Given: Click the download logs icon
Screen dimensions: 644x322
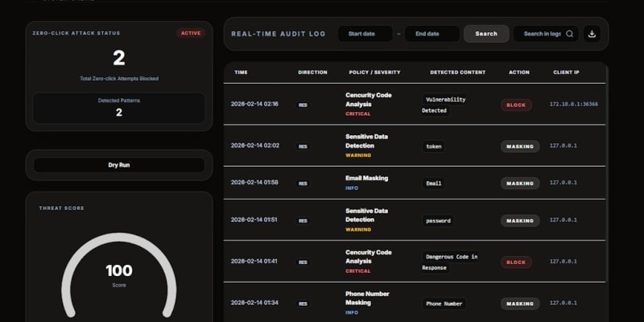Looking at the screenshot, I should 592,34.
